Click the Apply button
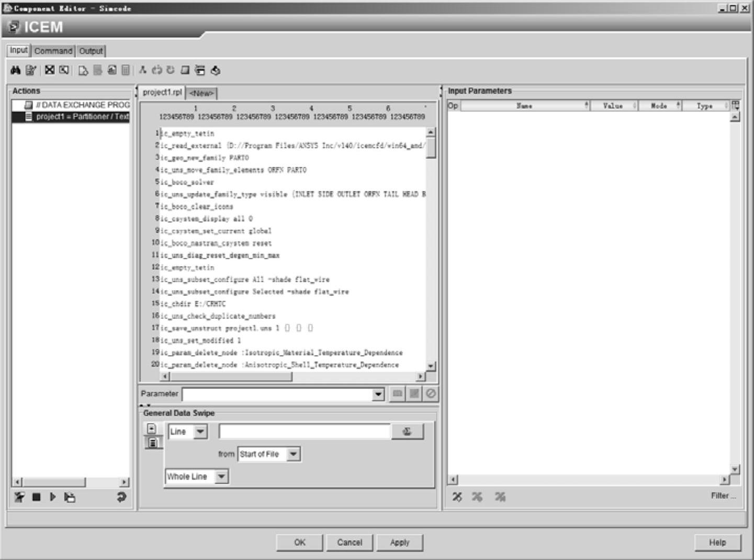The width and height of the screenshot is (754, 560). click(400, 542)
